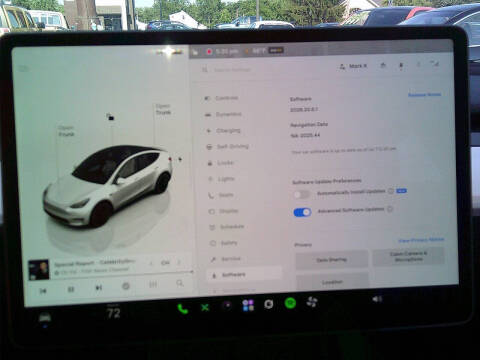Tap the Open Frunk label
This screenshot has height=360, width=480.
click(x=66, y=131)
